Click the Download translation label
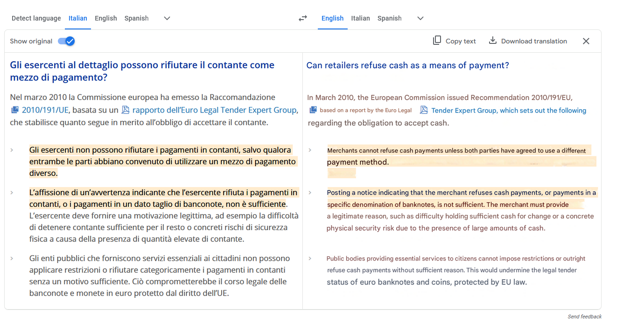The height and width of the screenshot is (331, 644). point(534,41)
